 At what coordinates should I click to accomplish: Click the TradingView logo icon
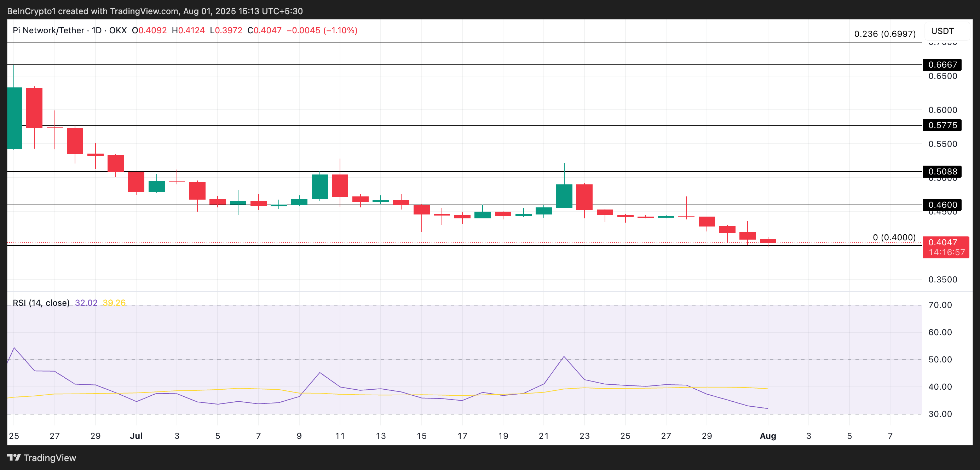pos(15,458)
